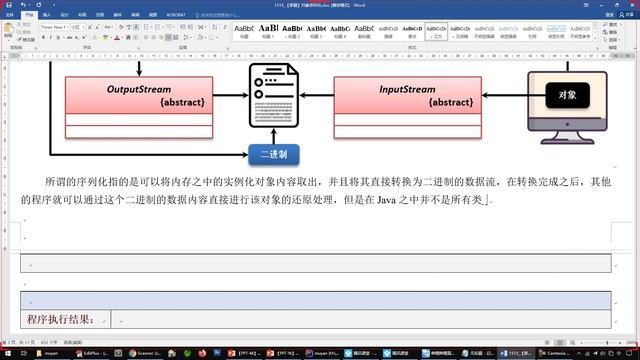640x360 pixels.
Task: Click the Clear Formatting eraser icon
Action: (121, 27)
